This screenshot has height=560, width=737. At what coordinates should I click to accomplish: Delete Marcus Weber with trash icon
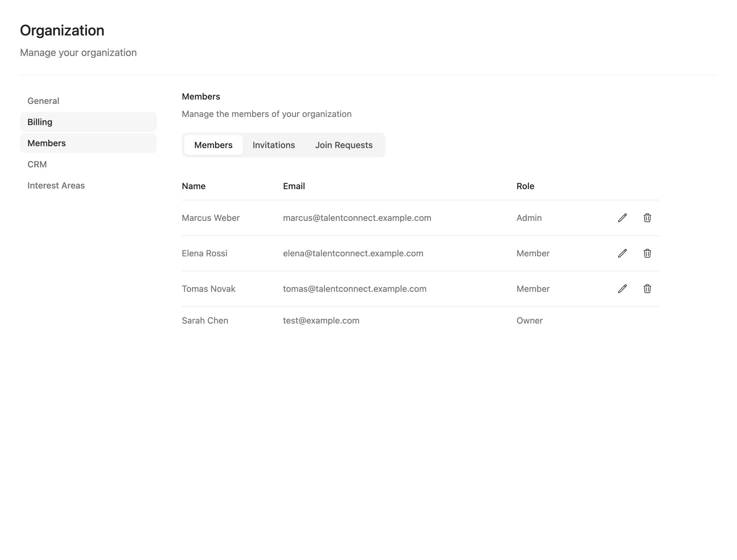(x=647, y=218)
